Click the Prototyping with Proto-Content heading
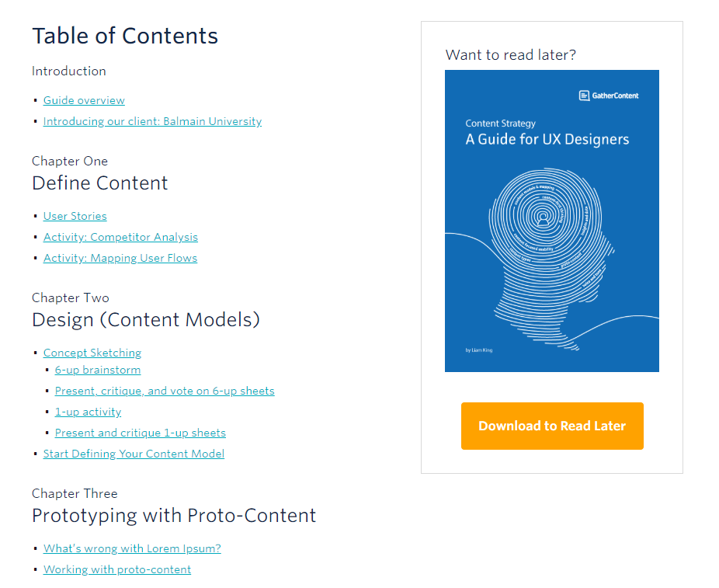 [173, 515]
